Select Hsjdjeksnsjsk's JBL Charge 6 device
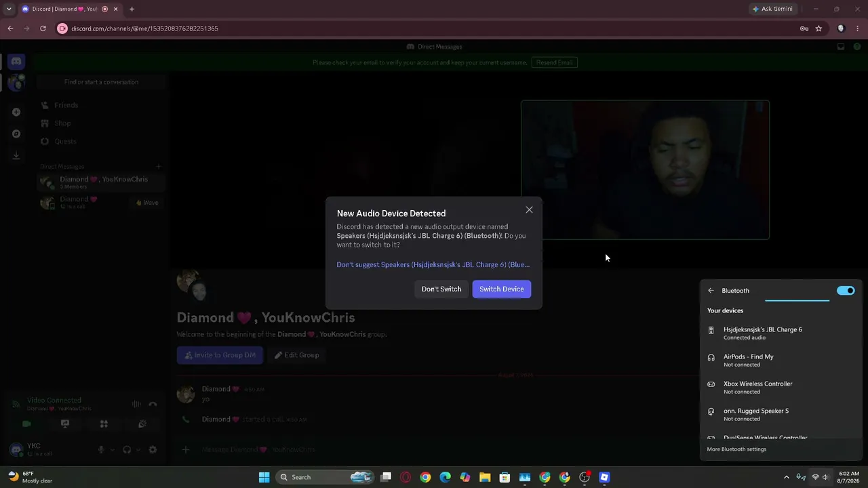This screenshot has height=488, width=868. [x=780, y=333]
